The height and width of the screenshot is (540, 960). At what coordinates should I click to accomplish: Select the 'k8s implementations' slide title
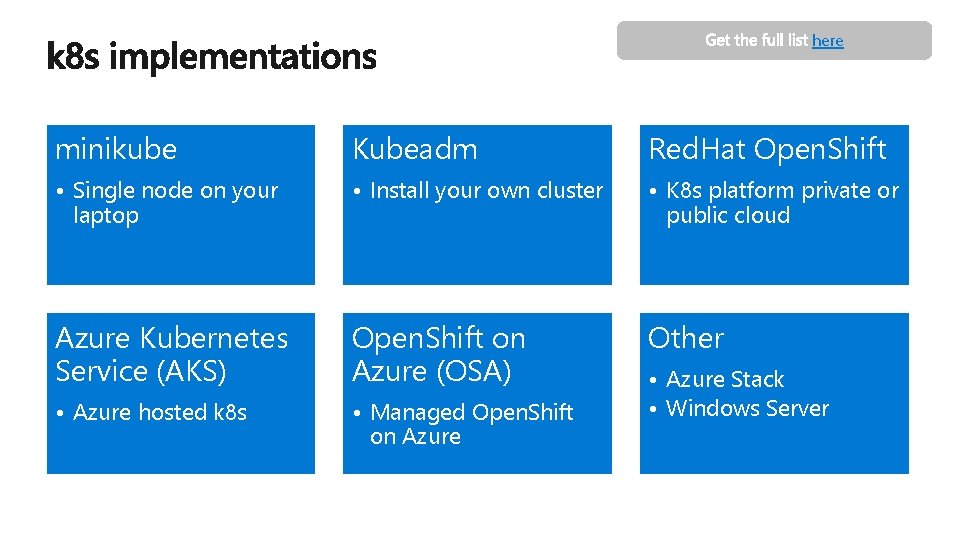(x=211, y=56)
